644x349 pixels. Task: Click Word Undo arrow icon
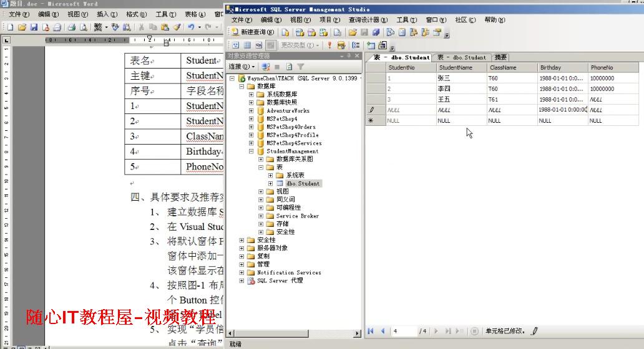tap(191, 27)
